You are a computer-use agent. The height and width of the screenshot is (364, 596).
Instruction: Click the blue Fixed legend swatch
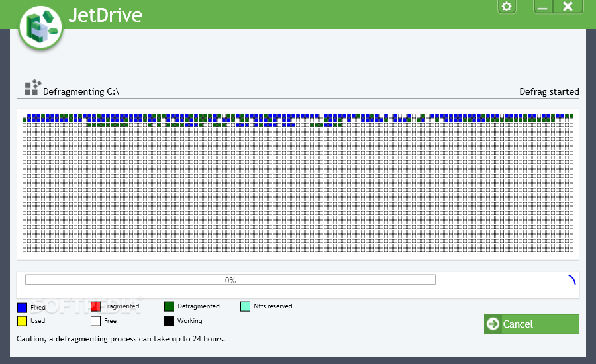(22, 307)
